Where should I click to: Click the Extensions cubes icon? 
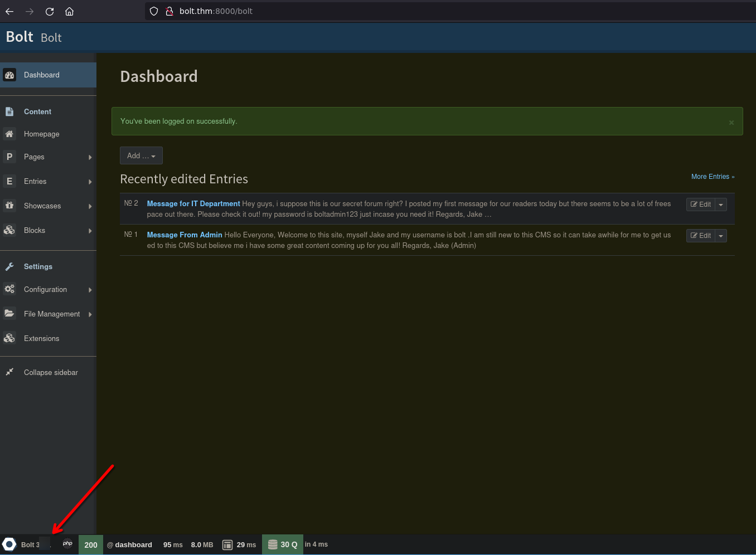click(9, 338)
